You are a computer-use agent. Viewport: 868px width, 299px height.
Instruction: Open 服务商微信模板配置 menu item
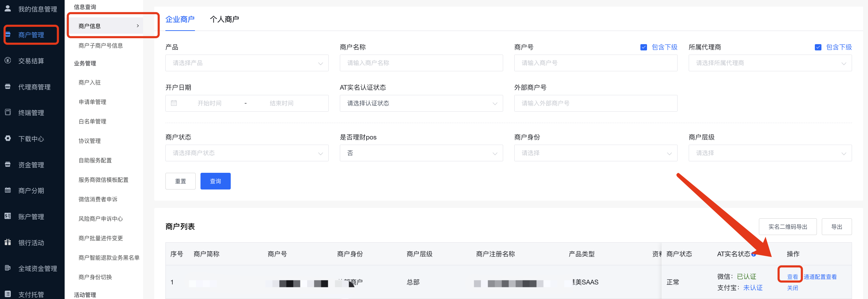(x=104, y=180)
